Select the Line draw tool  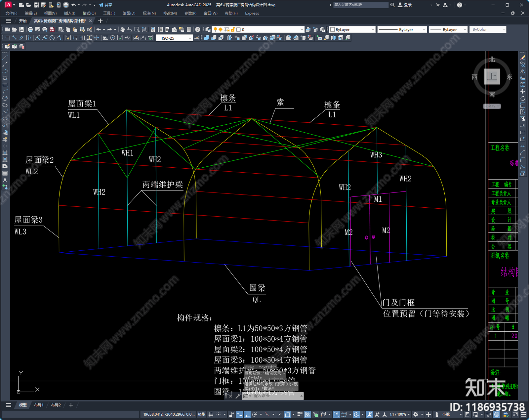5,58
